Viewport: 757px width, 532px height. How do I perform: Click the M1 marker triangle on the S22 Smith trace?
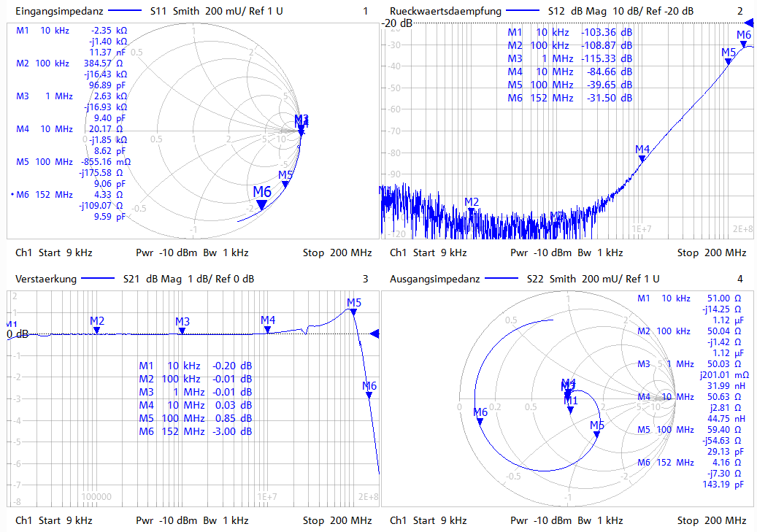[x=570, y=410]
